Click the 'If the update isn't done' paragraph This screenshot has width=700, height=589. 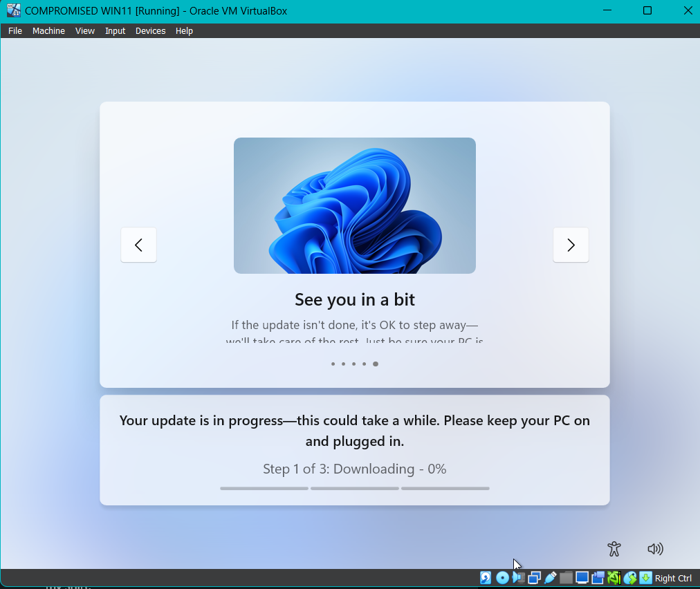(355, 330)
